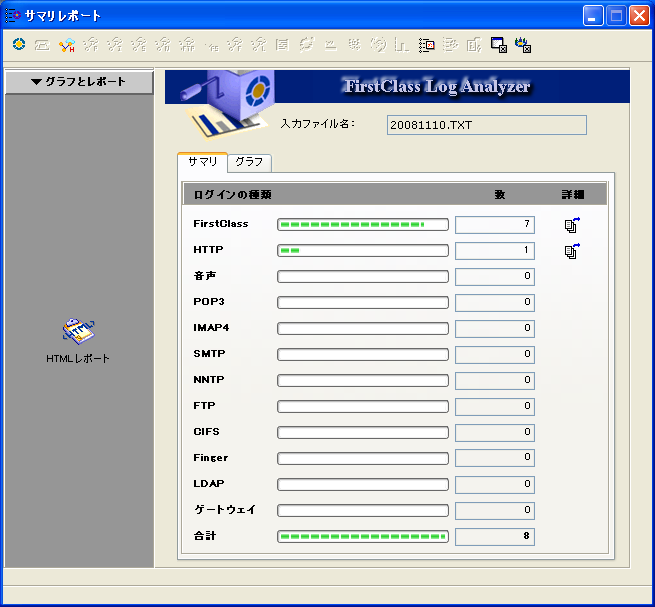Click the FirstClass count field showing 7
Image resolution: width=655 pixels, height=607 pixels.
tap(495, 224)
